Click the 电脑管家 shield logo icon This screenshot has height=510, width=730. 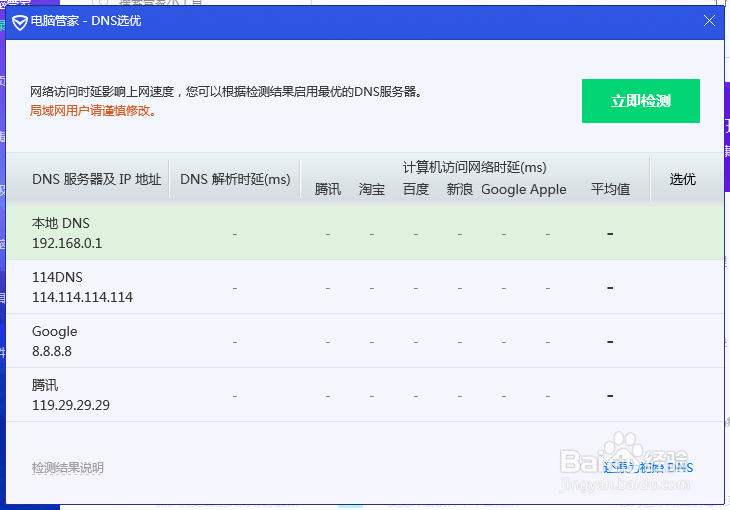coord(20,22)
